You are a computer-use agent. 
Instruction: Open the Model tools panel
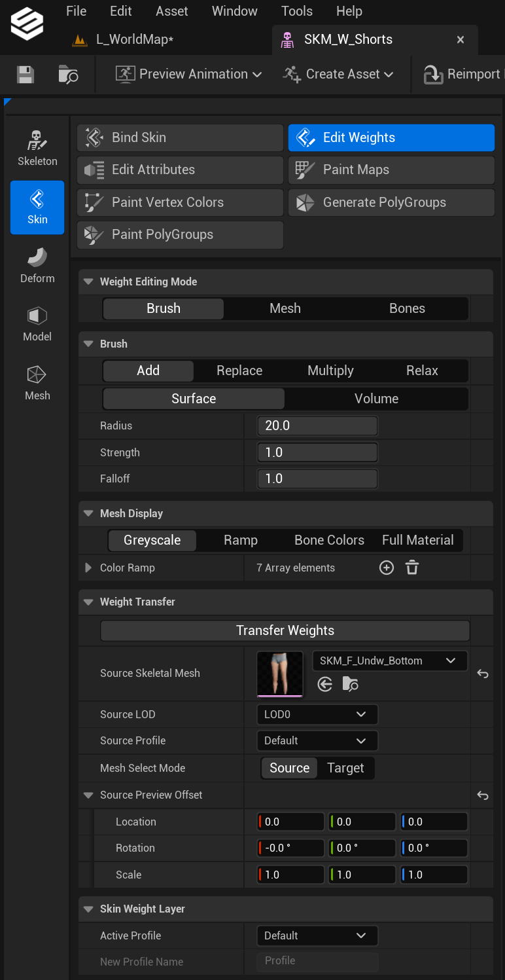click(37, 323)
